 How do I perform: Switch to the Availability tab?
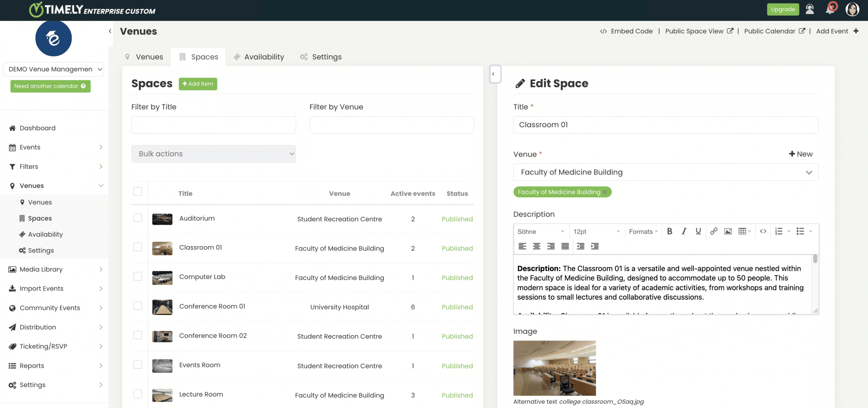pos(259,56)
